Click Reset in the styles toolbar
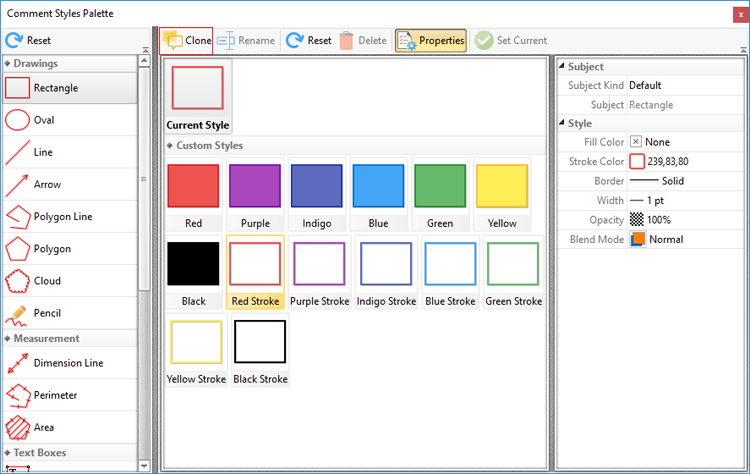This screenshot has height=474, width=750. point(308,41)
